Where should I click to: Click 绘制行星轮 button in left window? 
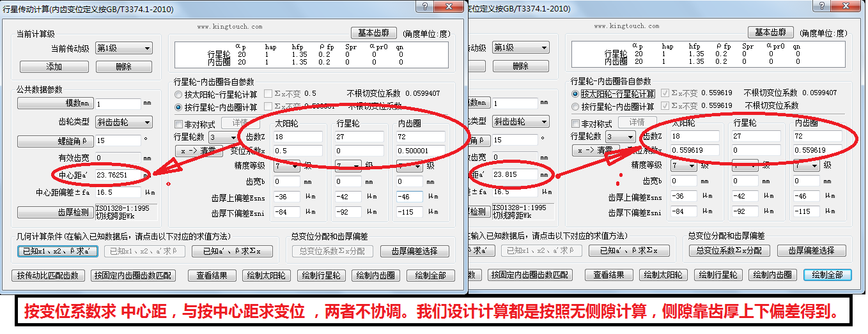point(321,275)
